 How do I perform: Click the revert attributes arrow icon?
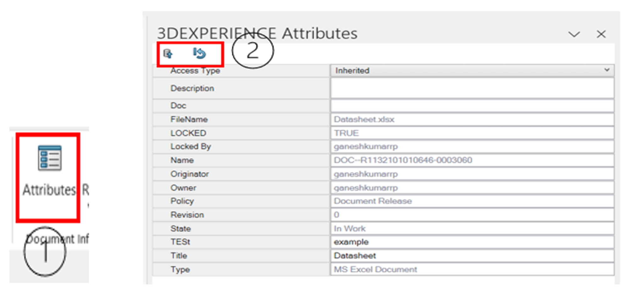click(199, 53)
